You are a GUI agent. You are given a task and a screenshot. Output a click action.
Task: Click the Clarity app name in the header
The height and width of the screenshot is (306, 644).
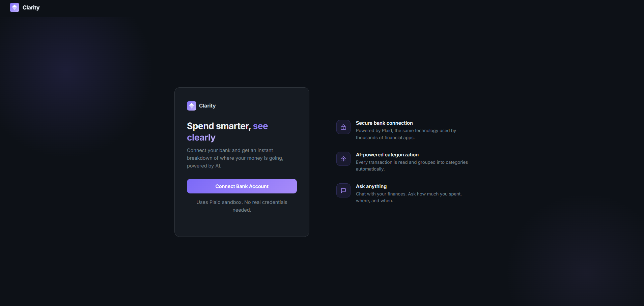pos(30,7)
